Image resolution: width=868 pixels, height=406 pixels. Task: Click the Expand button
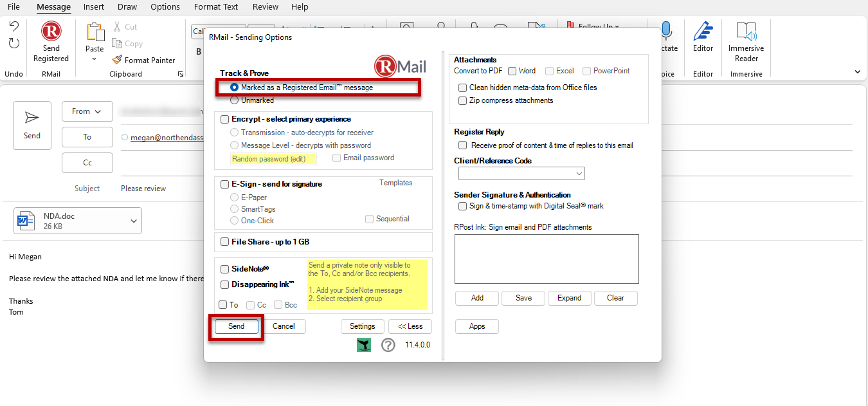coord(570,298)
